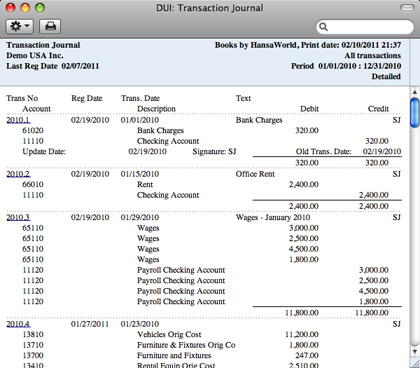Open transaction 2010.1 link
This screenshot has height=368, width=420.
click(18, 120)
